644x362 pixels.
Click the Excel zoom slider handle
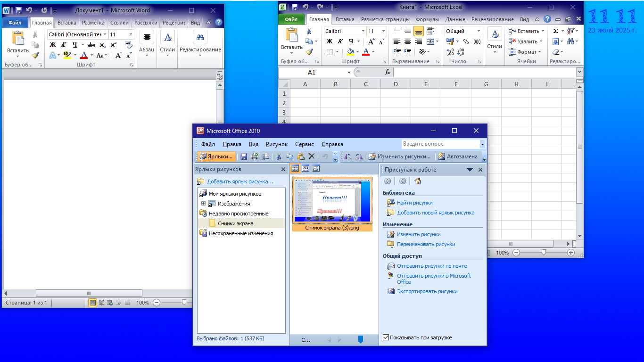pos(544,253)
